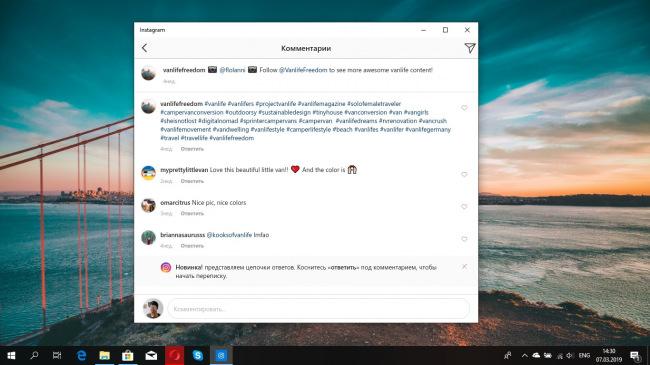Viewport: 650px width, 365px height.
Task: Like the vanlifefreedom hashtags comment
Action: (x=464, y=108)
